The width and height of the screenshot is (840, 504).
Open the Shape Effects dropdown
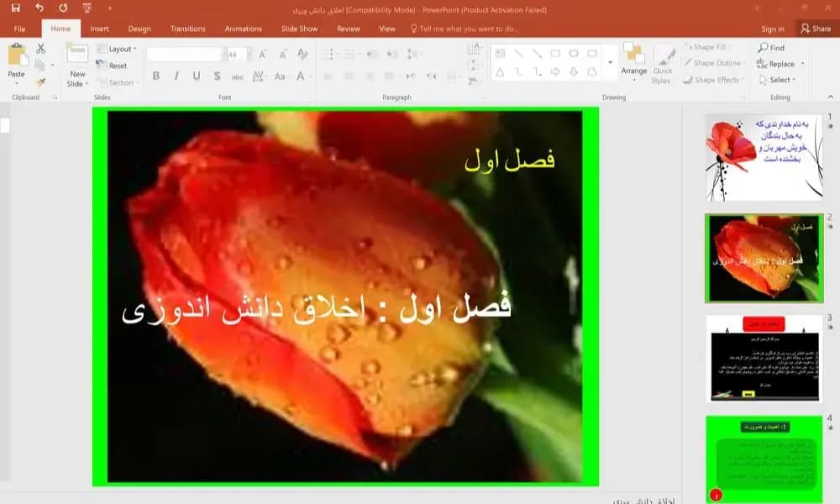point(713,80)
